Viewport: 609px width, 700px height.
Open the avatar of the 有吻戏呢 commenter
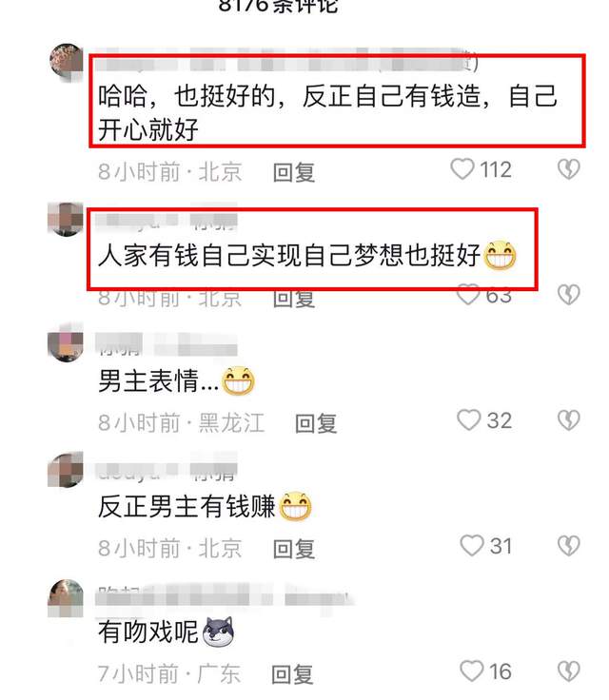66,598
